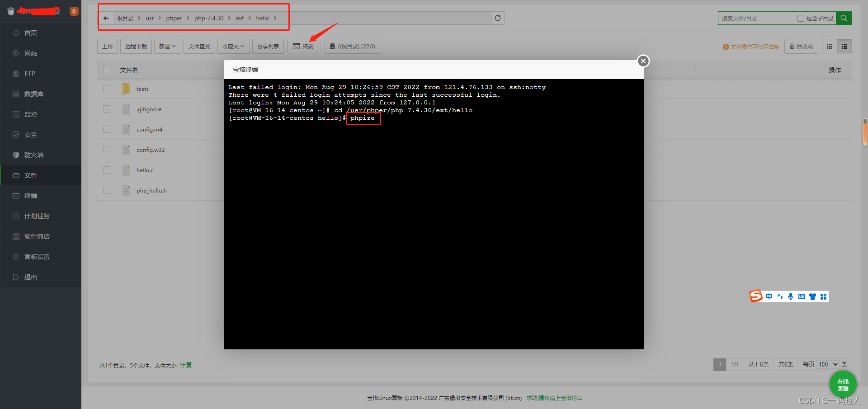Open the 回收站 recycle bin
The image size is (868, 409).
(801, 46)
